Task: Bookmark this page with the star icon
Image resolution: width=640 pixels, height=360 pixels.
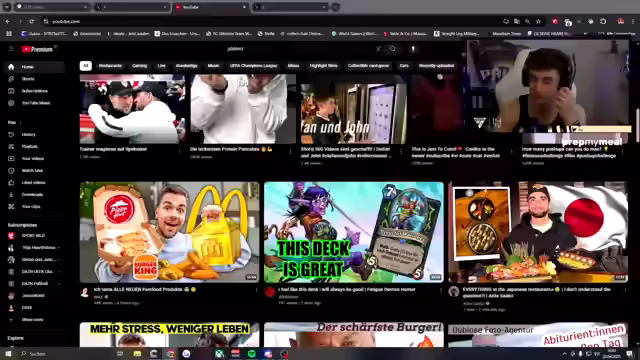Action: [x=538, y=21]
